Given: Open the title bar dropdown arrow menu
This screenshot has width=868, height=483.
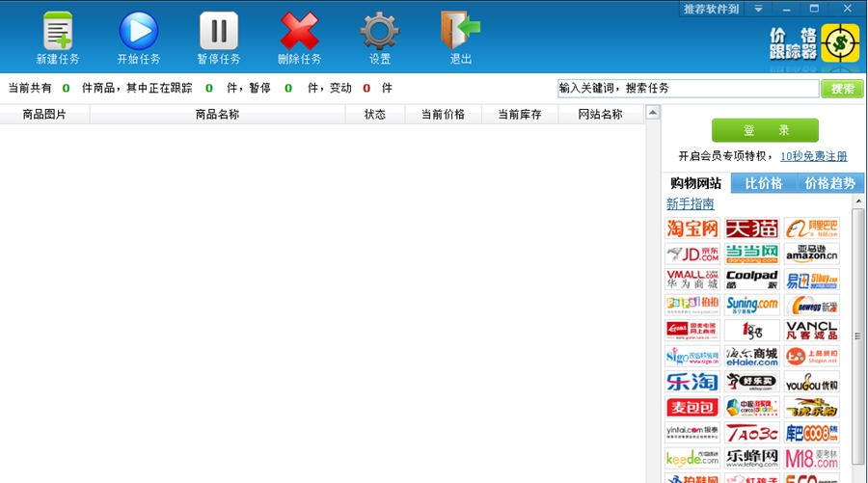Looking at the screenshot, I should click(x=758, y=9).
